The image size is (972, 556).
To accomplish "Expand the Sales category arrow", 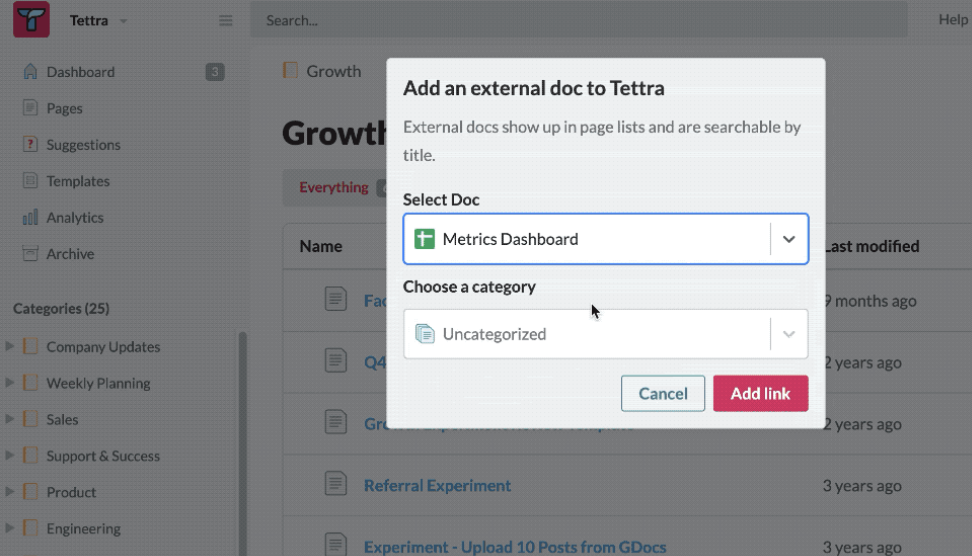I will click(x=9, y=419).
